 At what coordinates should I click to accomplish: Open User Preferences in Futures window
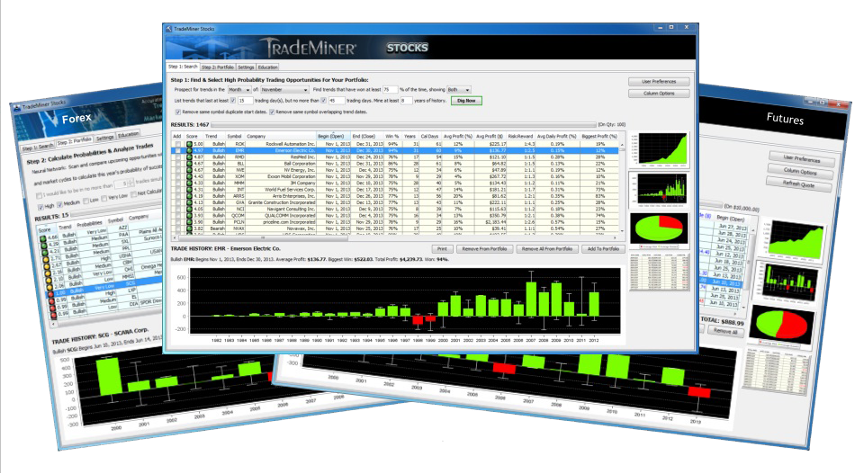pyautogui.click(x=802, y=159)
